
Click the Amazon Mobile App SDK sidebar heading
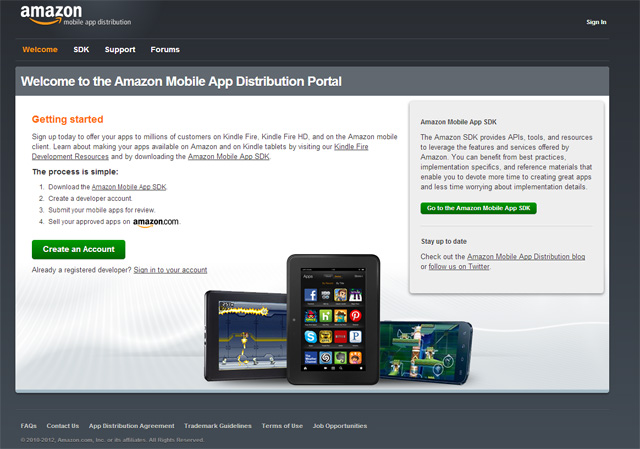pos(458,122)
